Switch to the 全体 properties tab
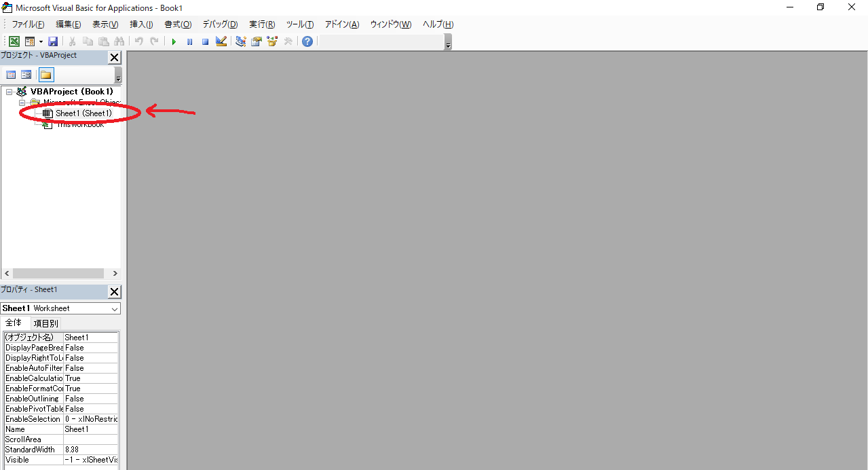Screen dimensions: 868x470 [x=14, y=323]
